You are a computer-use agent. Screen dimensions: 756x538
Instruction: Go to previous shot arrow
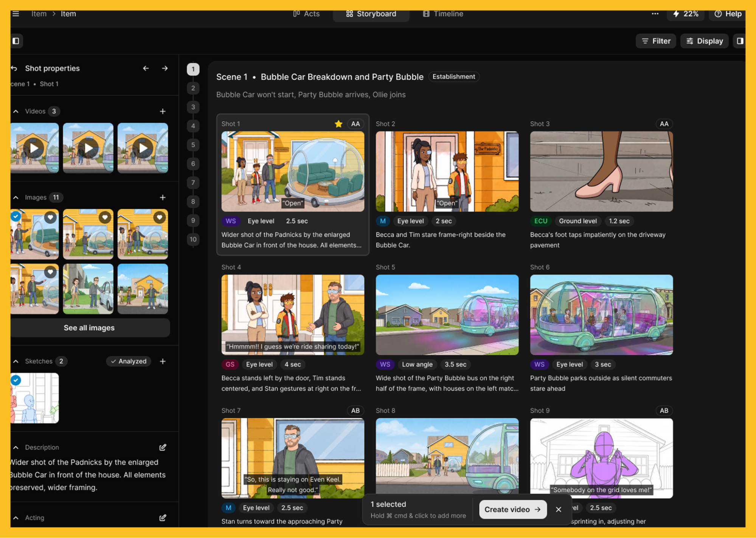click(x=146, y=68)
